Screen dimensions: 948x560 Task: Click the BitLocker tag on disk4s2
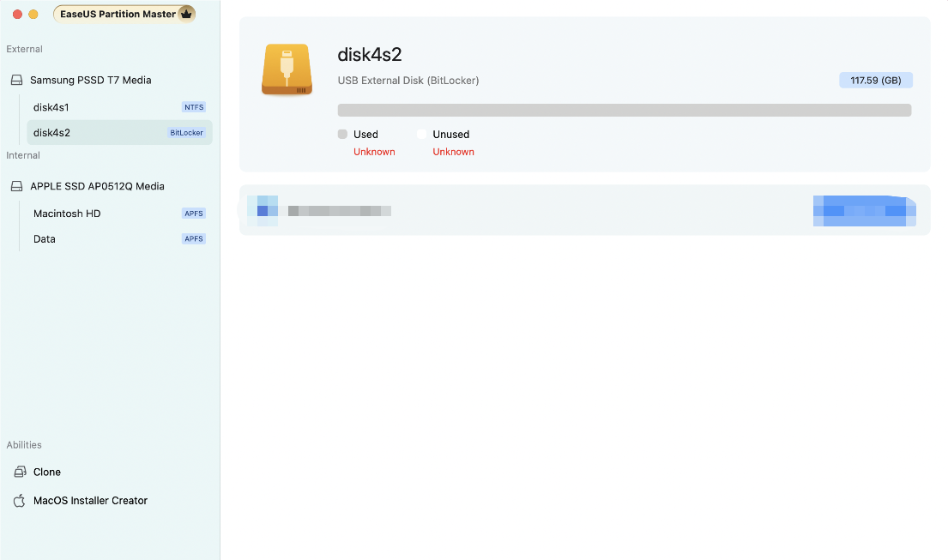point(186,132)
